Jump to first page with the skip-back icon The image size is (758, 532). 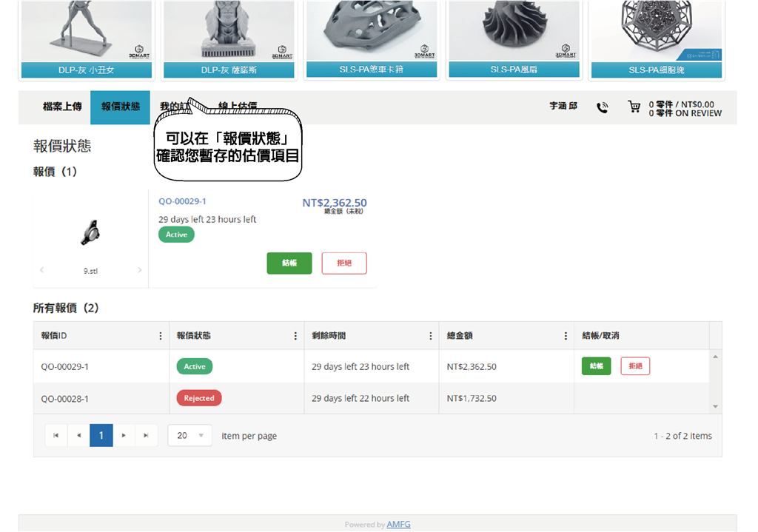56,435
